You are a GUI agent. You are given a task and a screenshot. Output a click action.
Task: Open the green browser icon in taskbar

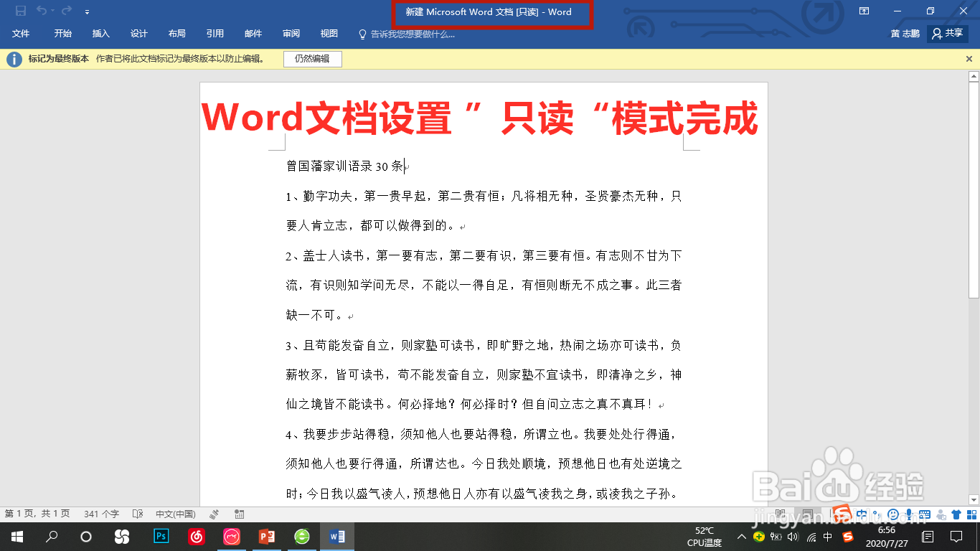pyautogui.click(x=302, y=536)
